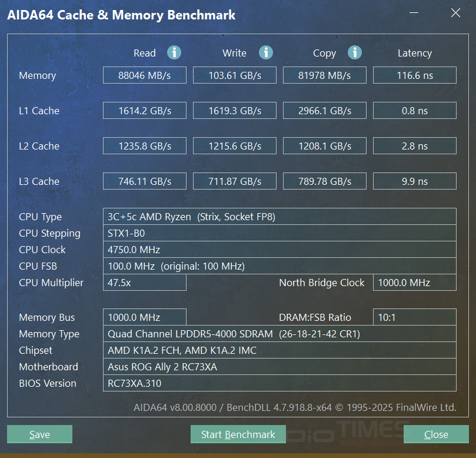
Task: Click the Write column header label
Action: [x=234, y=53]
